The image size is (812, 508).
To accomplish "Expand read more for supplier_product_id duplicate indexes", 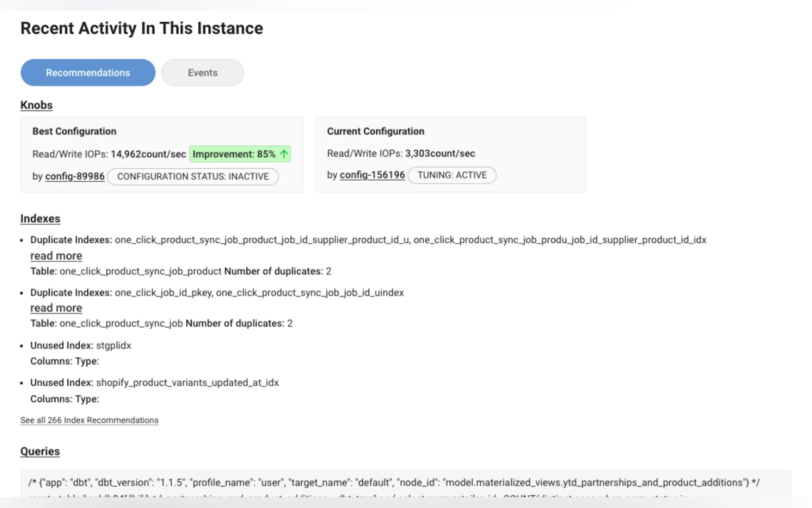I will coord(56,256).
